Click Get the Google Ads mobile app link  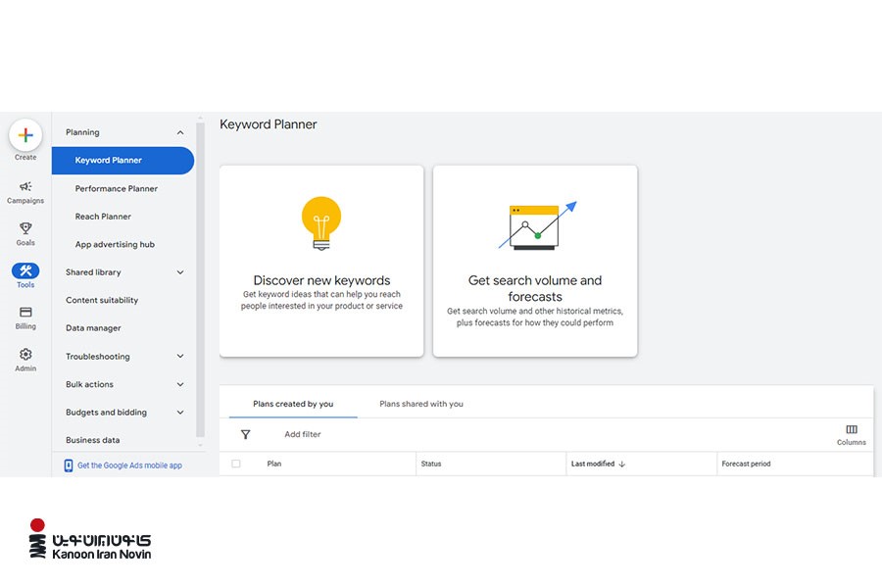(x=129, y=465)
